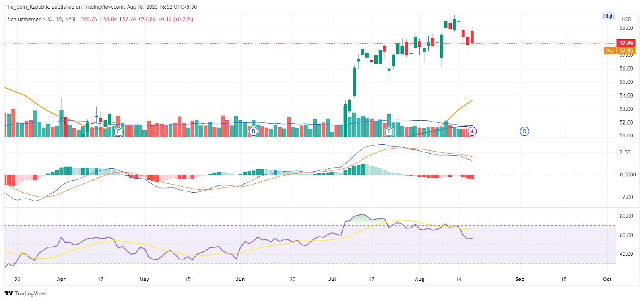The height and width of the screenshot is (301, 644).
Task: Click the +0.12 (+0.21%) change text
Action: pos(176,19)
